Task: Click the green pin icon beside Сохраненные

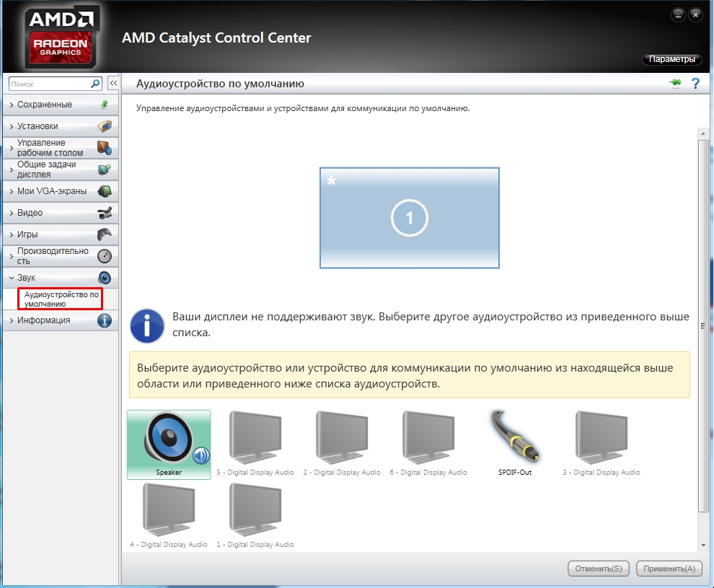Action: [x=105, y=105]
